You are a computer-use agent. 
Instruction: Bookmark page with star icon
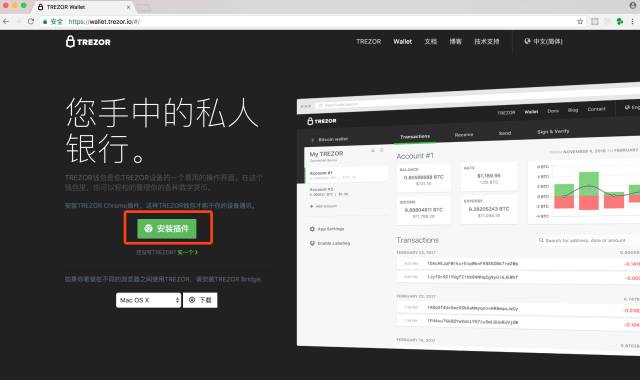(x=580, y=22)
